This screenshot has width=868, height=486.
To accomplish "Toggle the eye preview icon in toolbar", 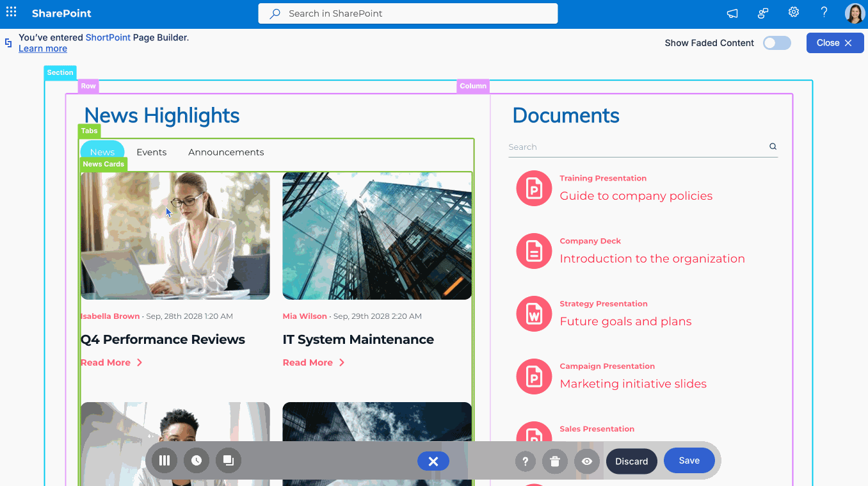I will point(587,461).
